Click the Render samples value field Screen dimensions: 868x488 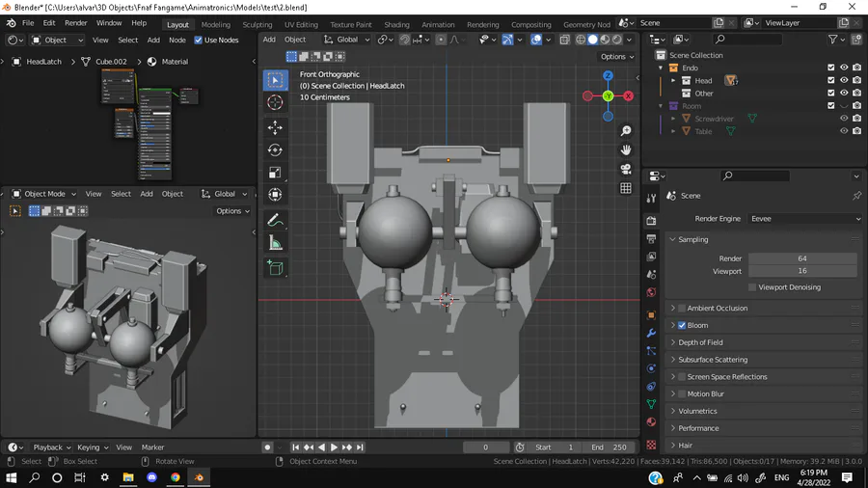coord(801,258)
